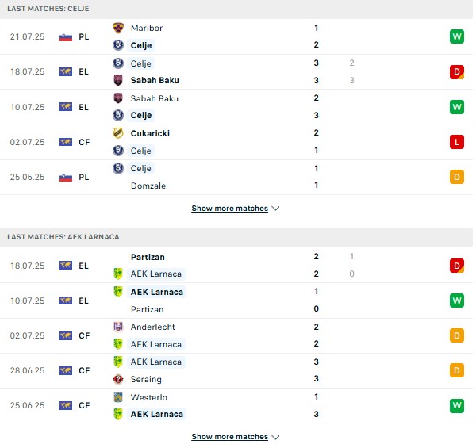Click the Westerlo team crest icon

pos(118,397)
